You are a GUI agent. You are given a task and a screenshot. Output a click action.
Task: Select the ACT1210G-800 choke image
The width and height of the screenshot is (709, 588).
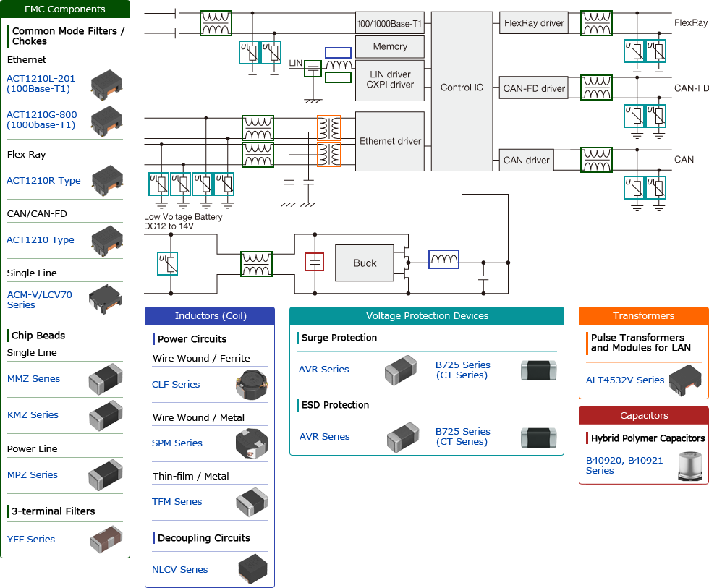click(106, 121)
